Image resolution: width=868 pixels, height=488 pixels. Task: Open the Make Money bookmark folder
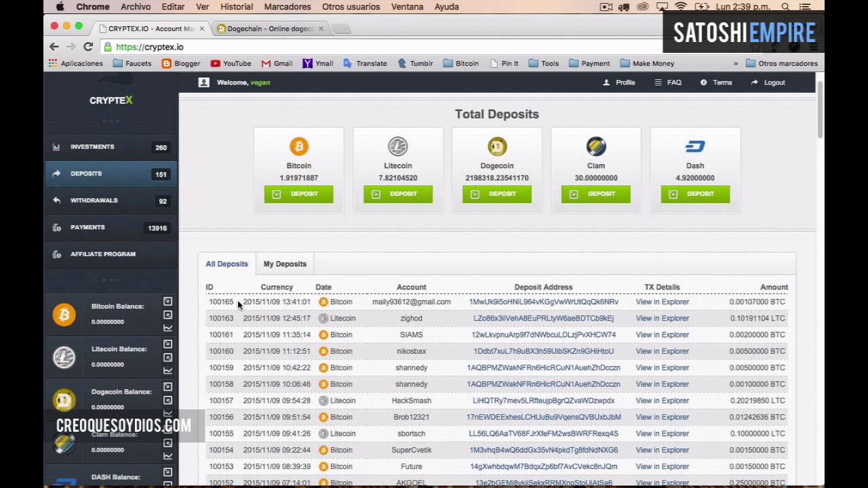(647, 63)
